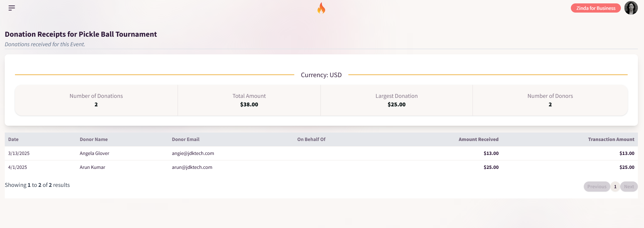Click the flame logo icon

pos(321,8)
